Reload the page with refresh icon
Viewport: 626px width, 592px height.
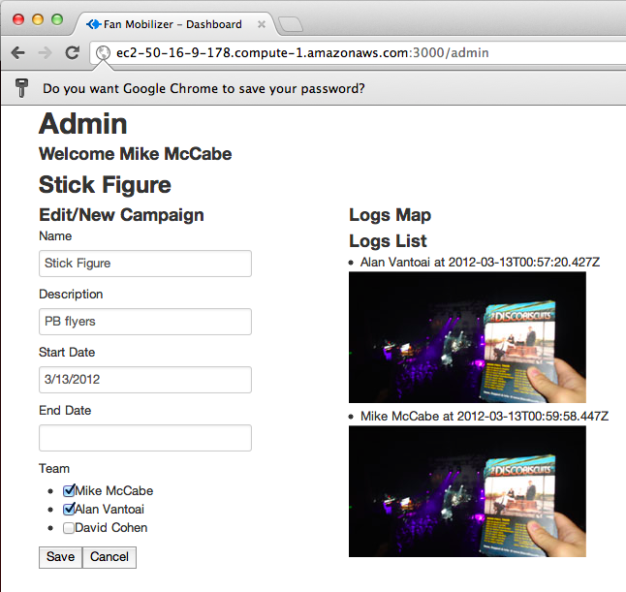(x=72, y=52)
